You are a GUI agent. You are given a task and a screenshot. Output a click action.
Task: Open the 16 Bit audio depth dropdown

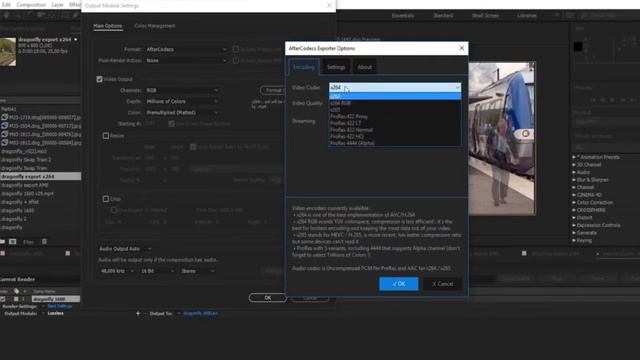pos(157,271)
